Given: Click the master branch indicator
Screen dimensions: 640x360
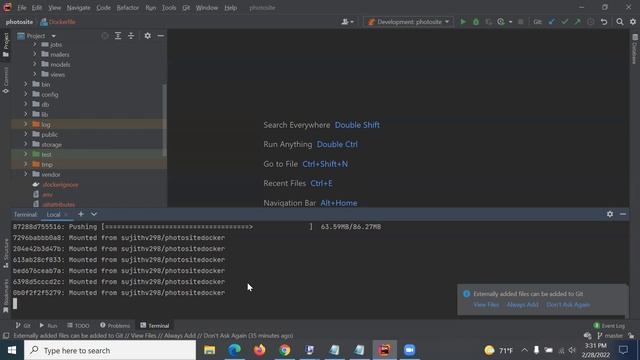Looking at the screenshot, I should tap(610, 336).
